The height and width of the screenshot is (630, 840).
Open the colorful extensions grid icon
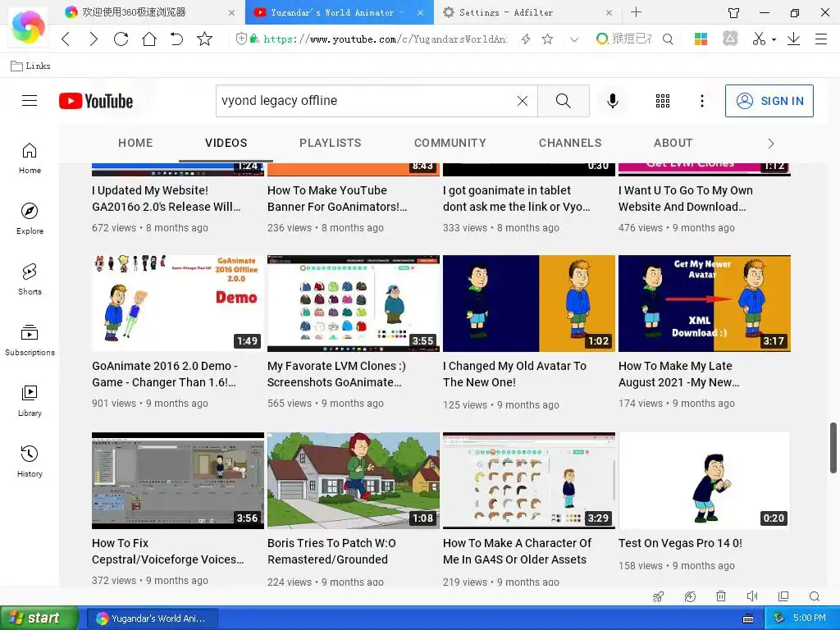coord(701,39)
